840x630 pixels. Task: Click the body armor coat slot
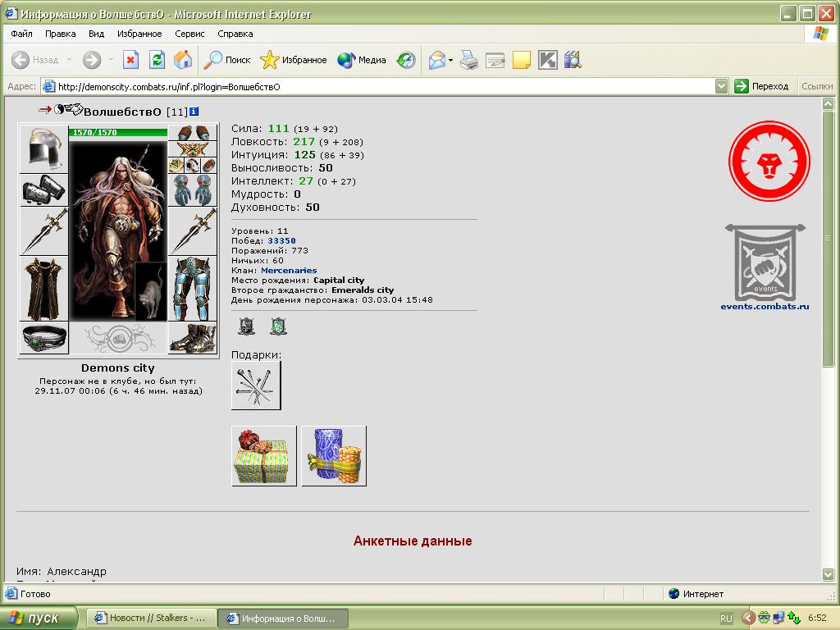(x=44, y=289)
